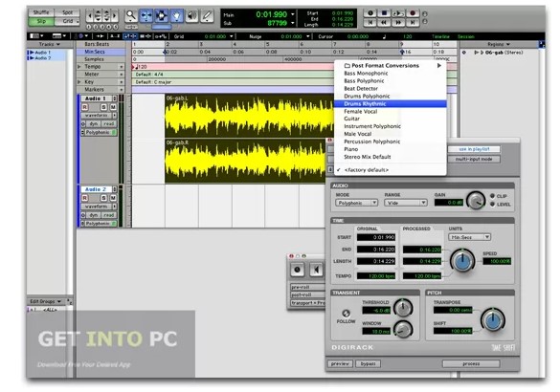Adjust the blue pitch TRANSPOSE knob
This screenshot has height=392, width=560.
click(x=493, y=319)
